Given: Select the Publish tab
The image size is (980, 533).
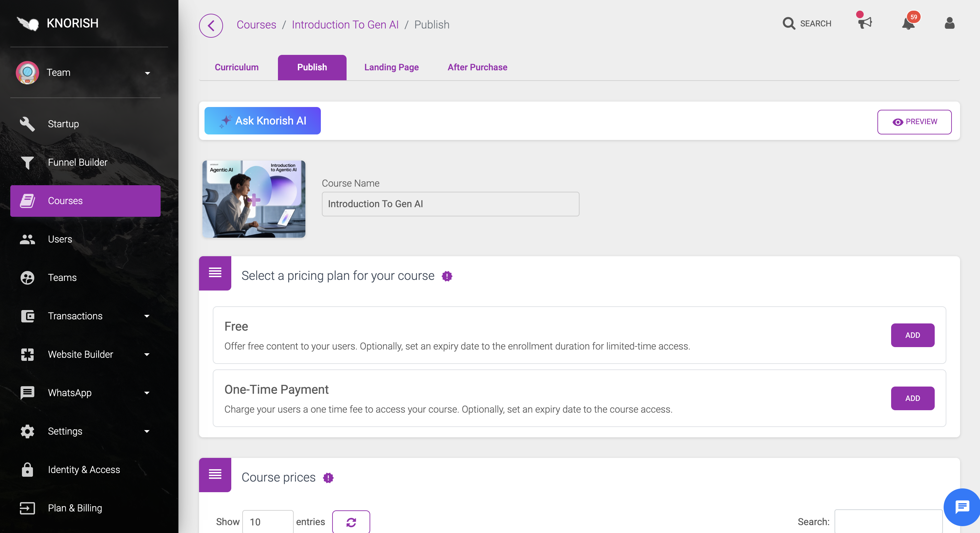Looking at the screenshot, I should click(x=312, y=67).
